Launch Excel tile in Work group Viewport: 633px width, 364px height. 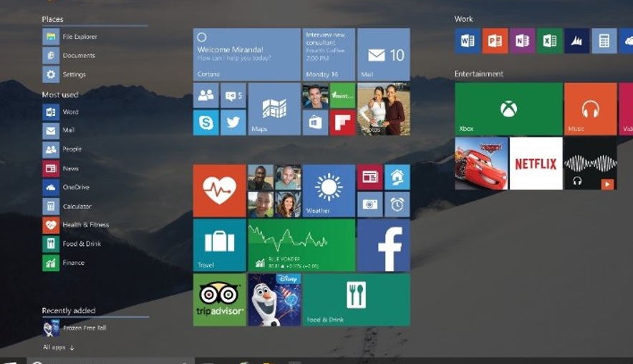coord(549,41)
